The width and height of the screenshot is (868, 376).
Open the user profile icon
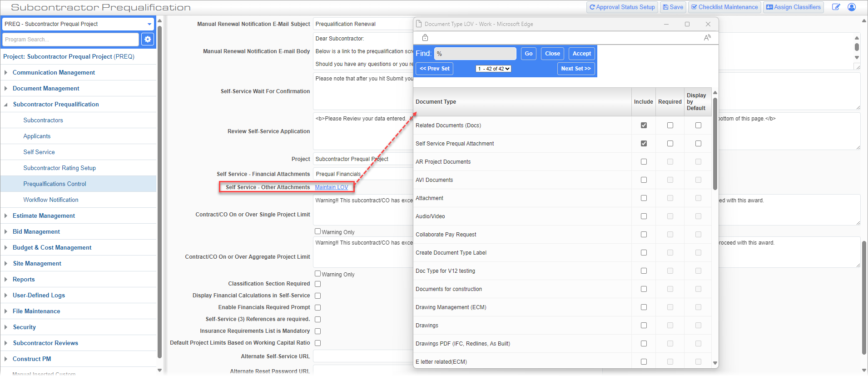click(852, 7)
